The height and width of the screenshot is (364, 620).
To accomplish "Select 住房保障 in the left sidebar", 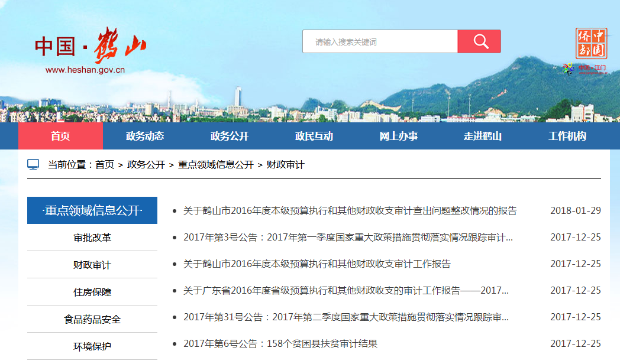I will (92, 292).
